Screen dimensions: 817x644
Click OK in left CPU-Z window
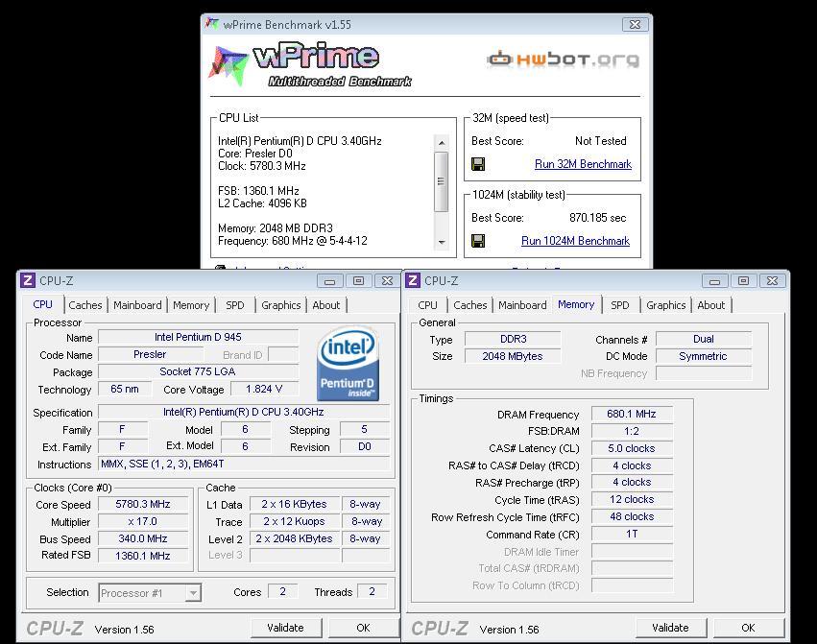point(363,628)
